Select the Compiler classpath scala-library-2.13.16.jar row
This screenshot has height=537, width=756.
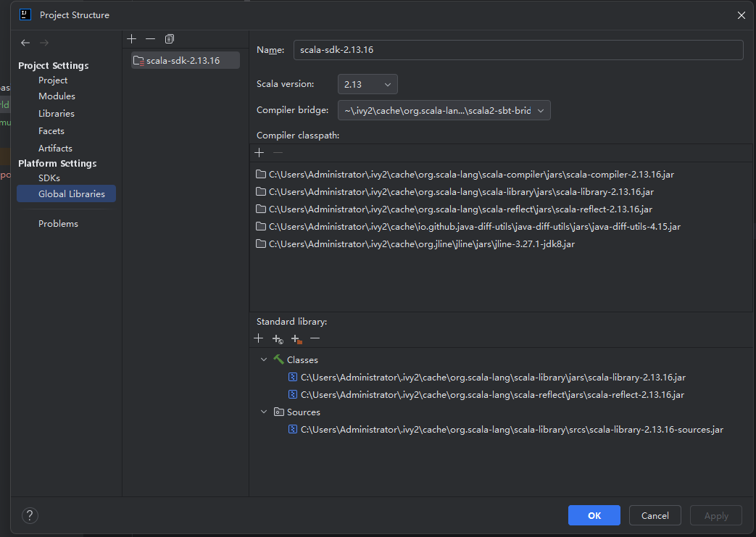[502, 191]
